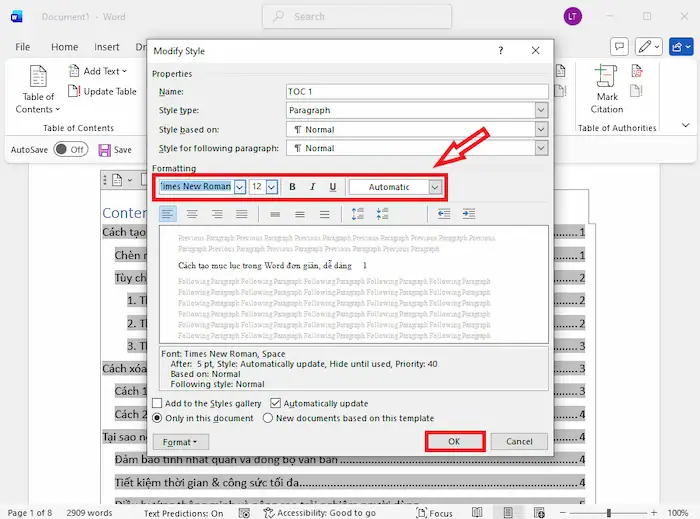Open the font size dropdown
The height and width of the screenshot is (519, 700).
271,187
